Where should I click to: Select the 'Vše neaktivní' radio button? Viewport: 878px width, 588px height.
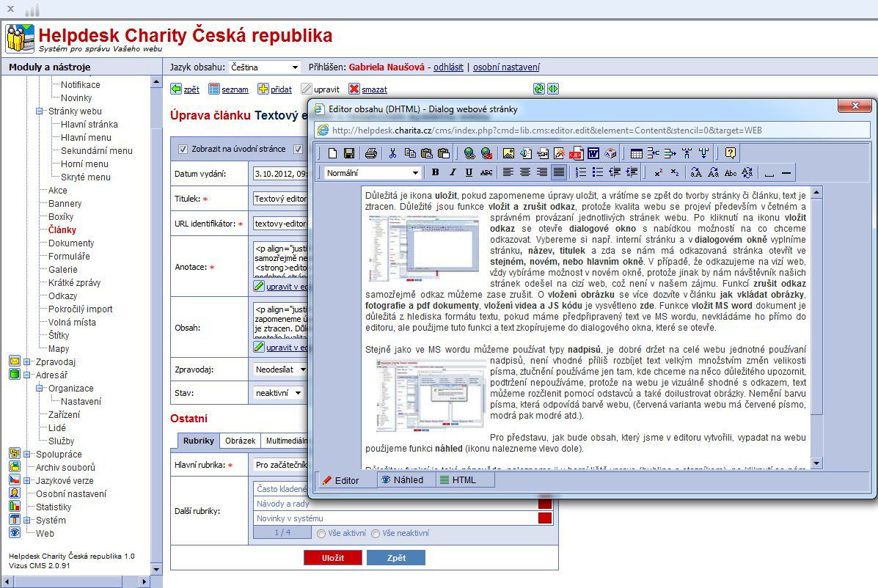click(375, 534)
